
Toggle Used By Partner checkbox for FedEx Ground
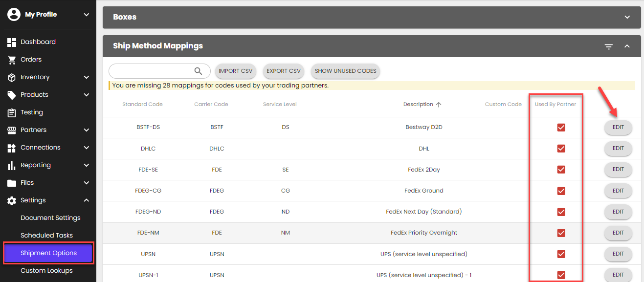tap(561, 191)
